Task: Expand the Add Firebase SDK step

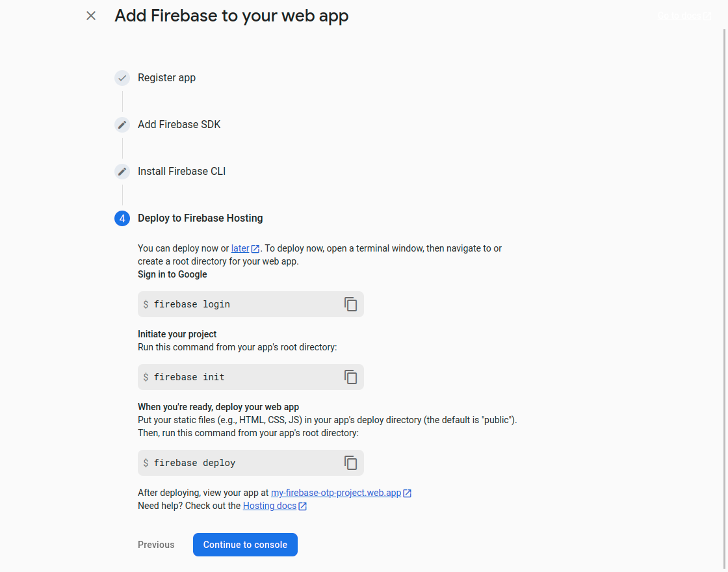Action: [179, 125]
